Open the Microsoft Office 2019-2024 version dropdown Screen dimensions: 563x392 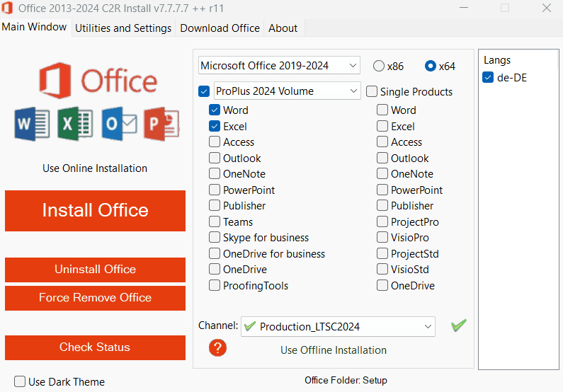[279, 65]
